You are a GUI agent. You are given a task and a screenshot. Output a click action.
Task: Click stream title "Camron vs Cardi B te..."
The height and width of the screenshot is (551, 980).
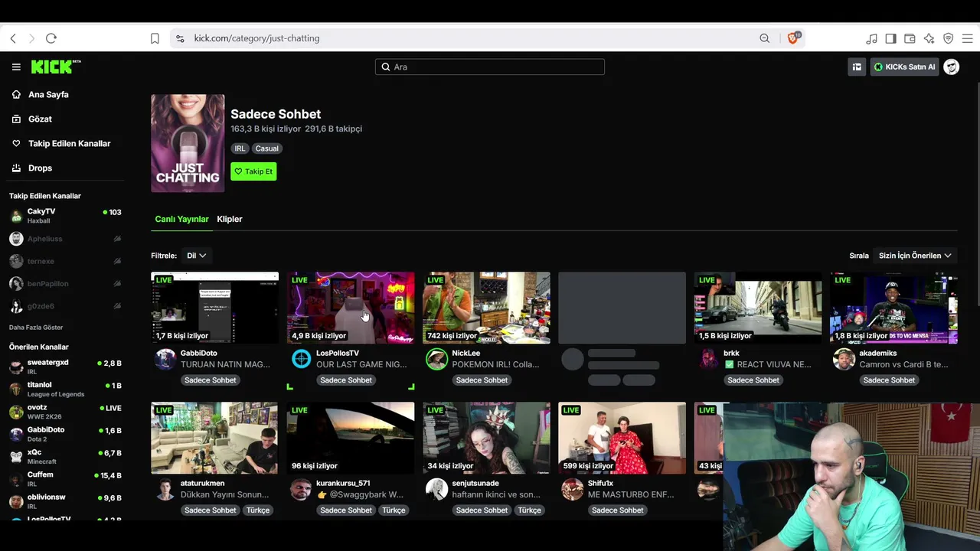[903, 364]
